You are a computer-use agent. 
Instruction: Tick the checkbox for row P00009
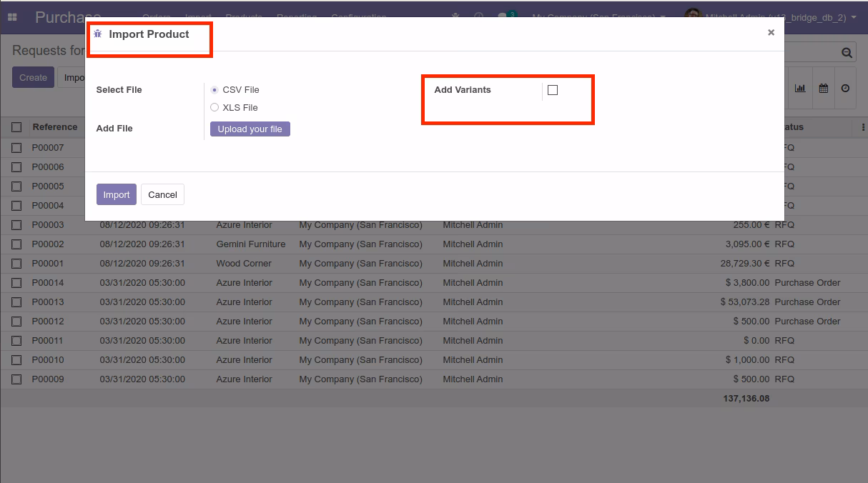pyautogui.click(x=16, y=379)
